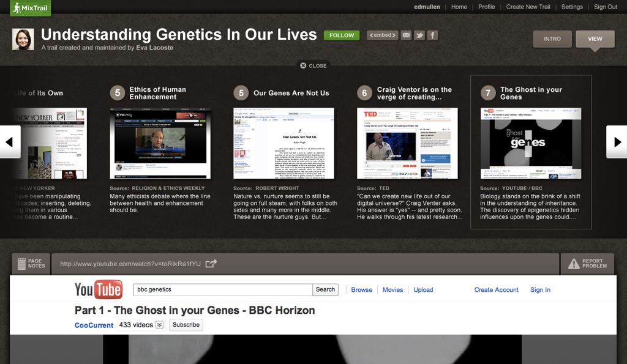Click 'Source: TED' label
This screenshot has height=364, width=627.
coord(373,188)
